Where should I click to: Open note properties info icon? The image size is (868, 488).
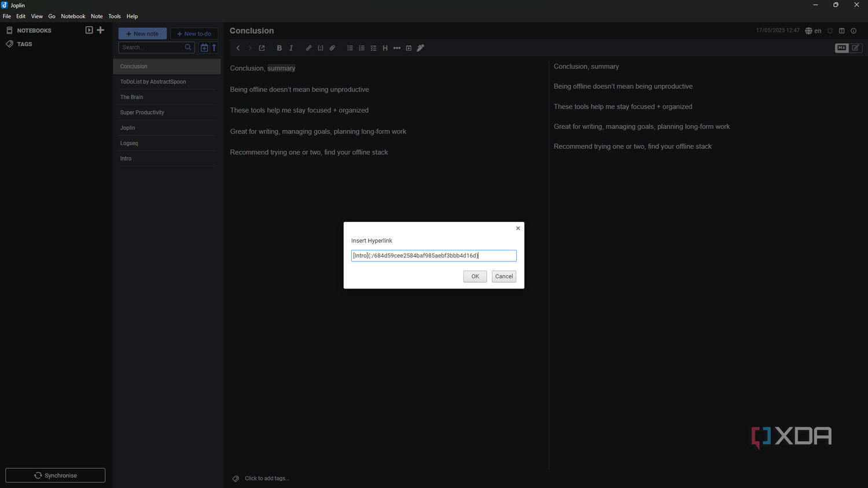point(854,31)
